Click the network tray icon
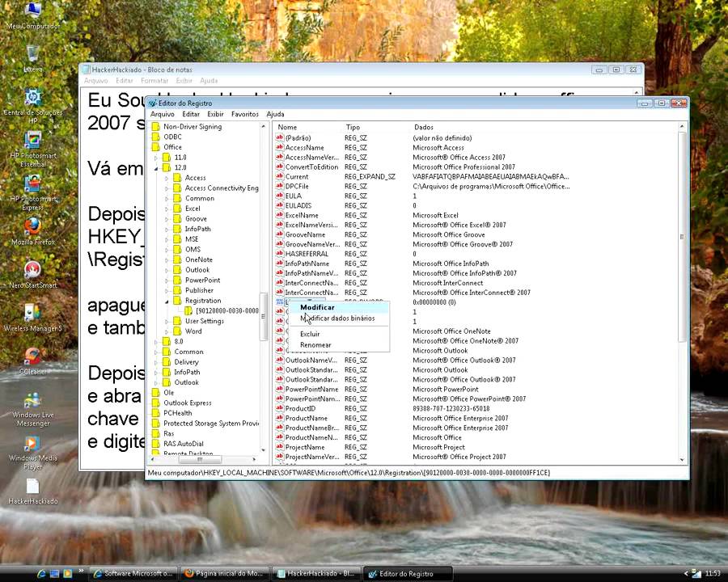This screenshot has width=728, height=582. (696, 574)
